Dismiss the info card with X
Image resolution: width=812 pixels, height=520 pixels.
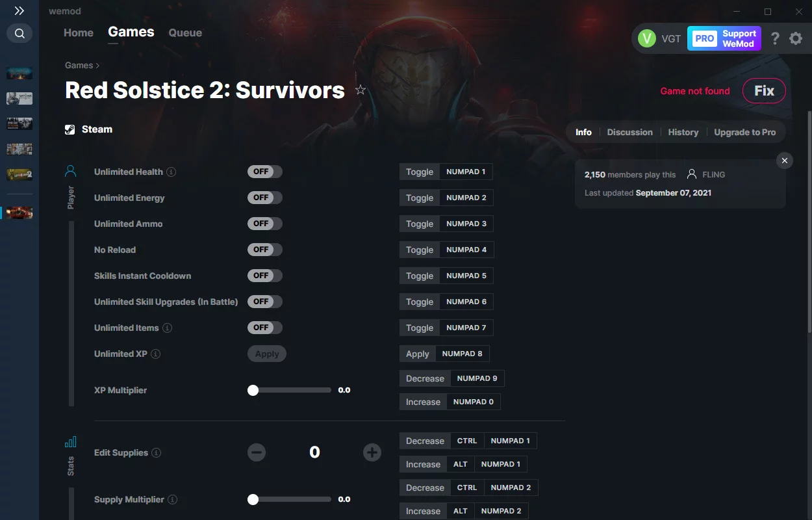pyautogui.click(x=785, y=161)
